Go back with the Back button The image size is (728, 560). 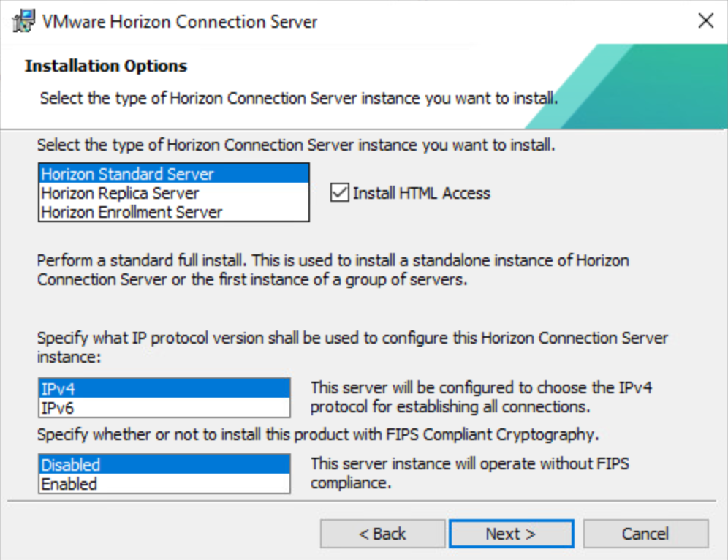click(x=382, y=534)
